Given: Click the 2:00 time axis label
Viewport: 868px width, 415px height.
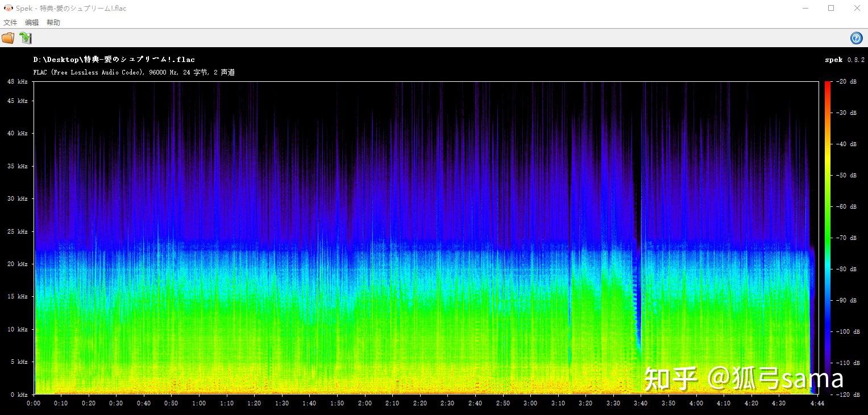Looking at the screenshot, I should [x=365, y=404].
